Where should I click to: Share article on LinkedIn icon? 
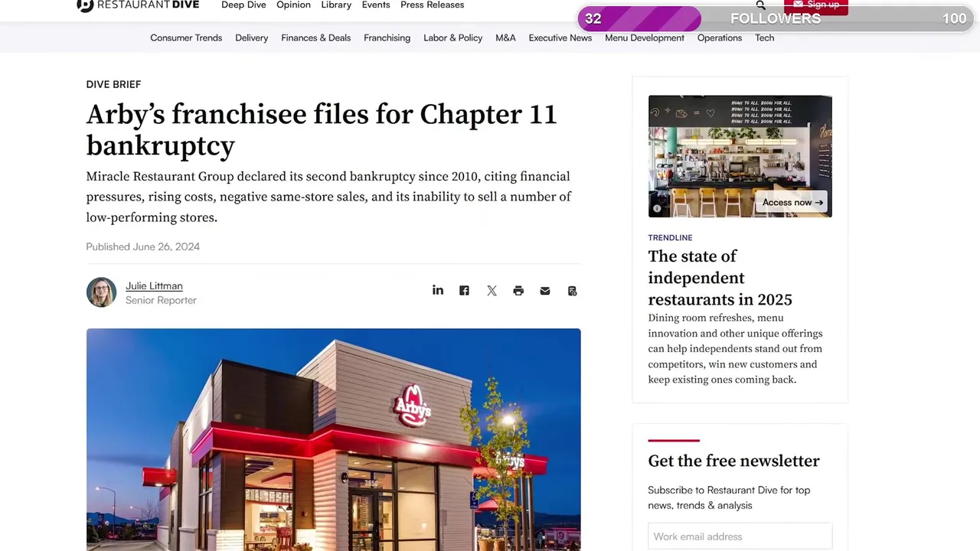(x=438, y=290)
